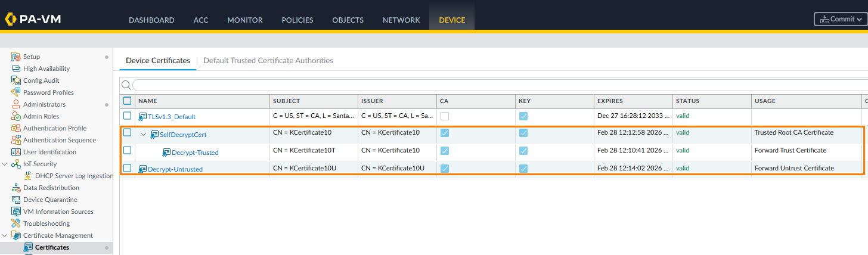
Task: Toggle the select-all checkbox in table header
Action: point(127,101)
